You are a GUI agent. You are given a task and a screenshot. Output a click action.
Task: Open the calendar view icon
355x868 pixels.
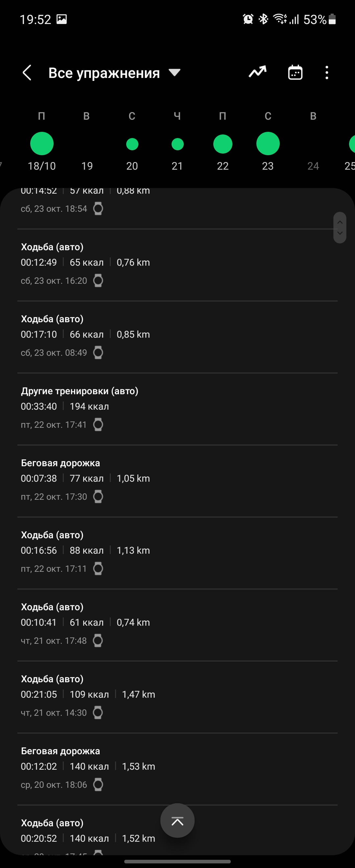295,72
